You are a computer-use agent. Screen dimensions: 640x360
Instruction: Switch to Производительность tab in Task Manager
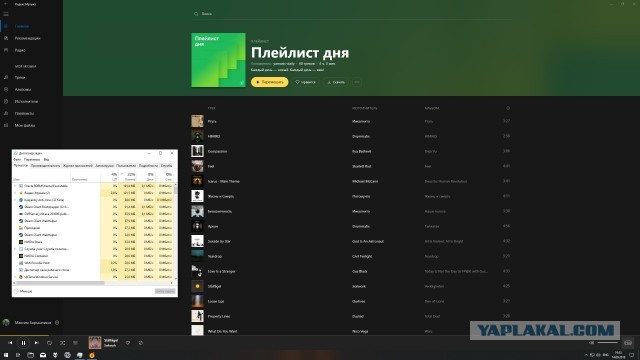(x=45, y=166)
